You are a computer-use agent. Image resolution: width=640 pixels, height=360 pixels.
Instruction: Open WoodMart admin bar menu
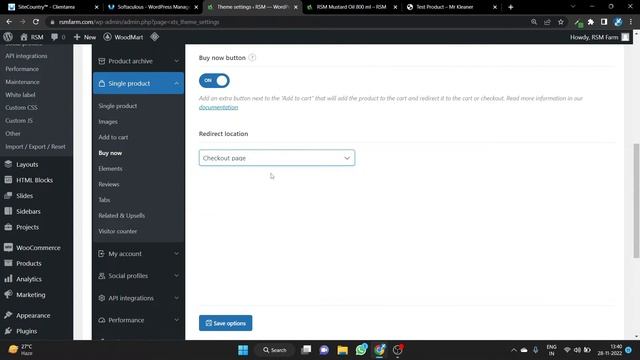pos(123,37)
